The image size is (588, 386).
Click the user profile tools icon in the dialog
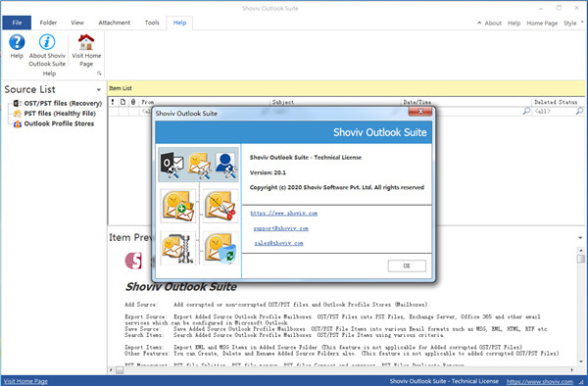click(226, 165)
